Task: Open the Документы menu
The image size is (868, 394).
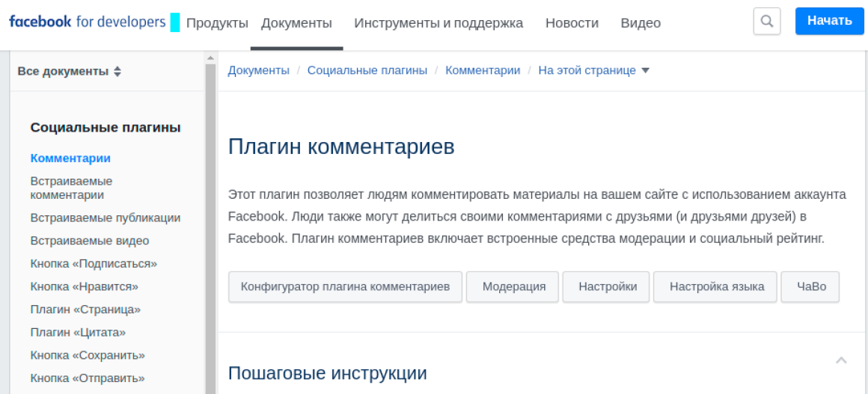Action: (297, 22)
